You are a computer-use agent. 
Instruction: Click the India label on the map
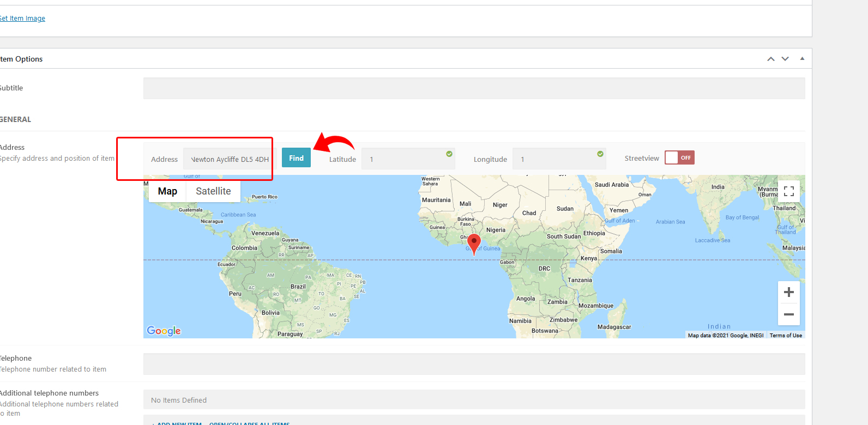pos(718,187)
